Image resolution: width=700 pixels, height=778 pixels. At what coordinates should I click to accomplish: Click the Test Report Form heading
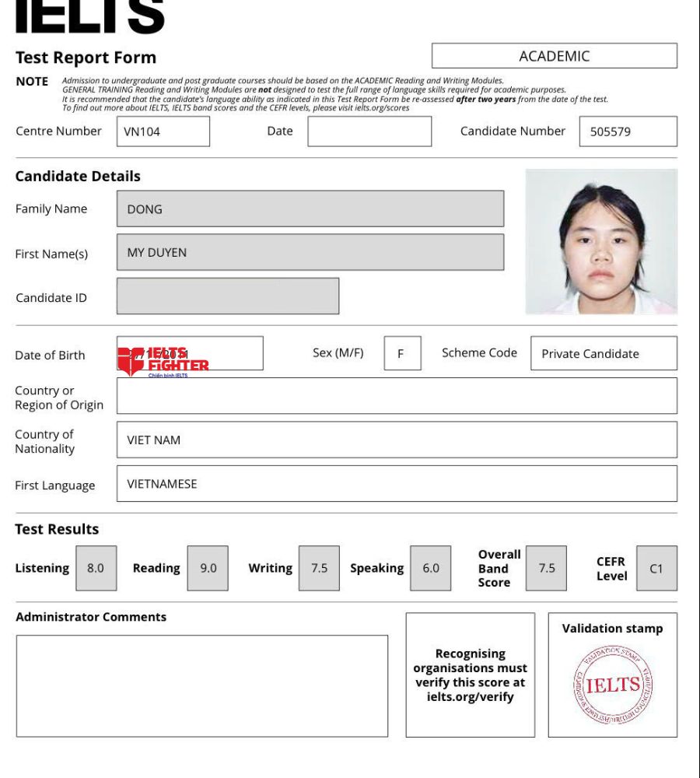tap(86, 58)
